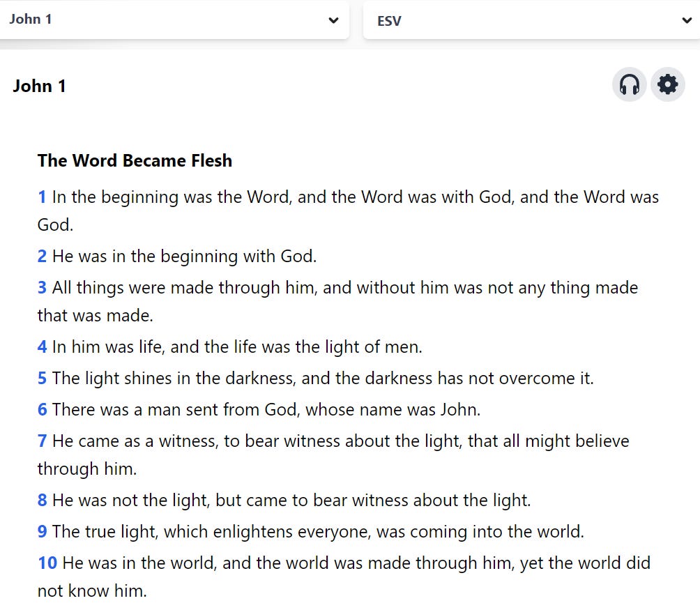
Task: Click the "John 1" page title
Action: point(39,86)
